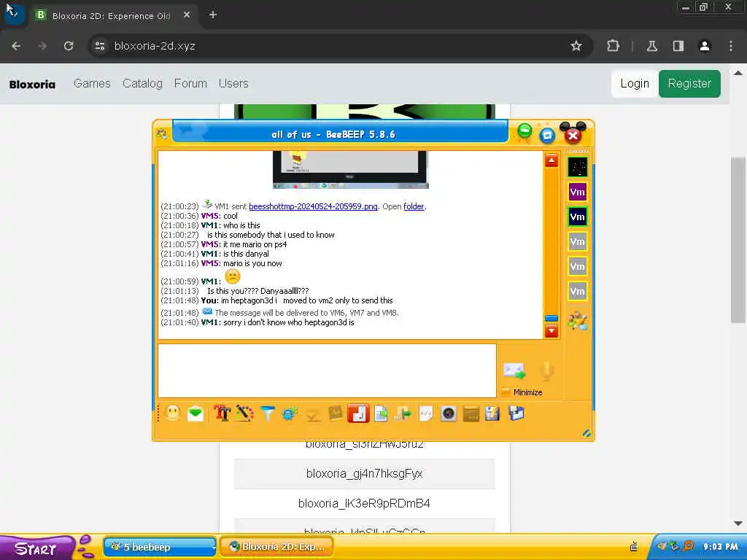Switch to Bloxoria 2D taskbar button
The width and height of the screenshot is (747, 560).
(276, 547)
